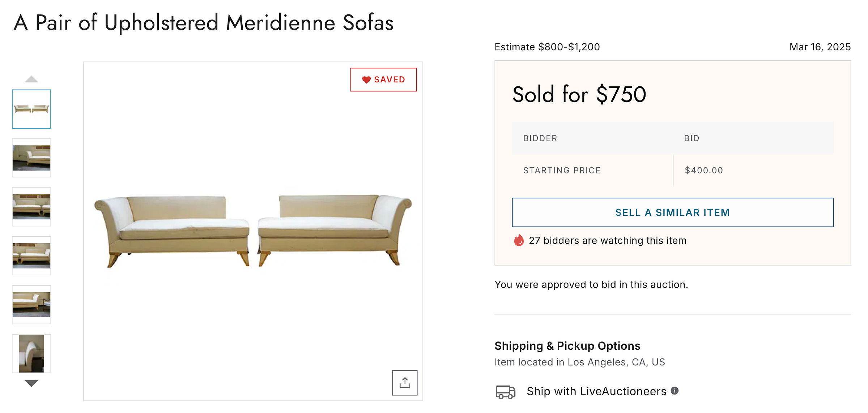Click the Sold for $750 heading
This screenshot has height=413, width=868.
(579, 95)
